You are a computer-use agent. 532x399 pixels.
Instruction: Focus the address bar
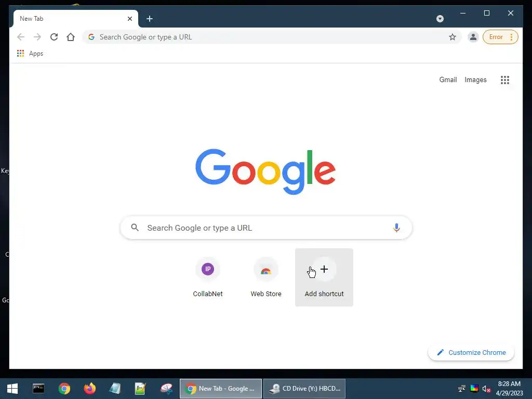(271, 37)
